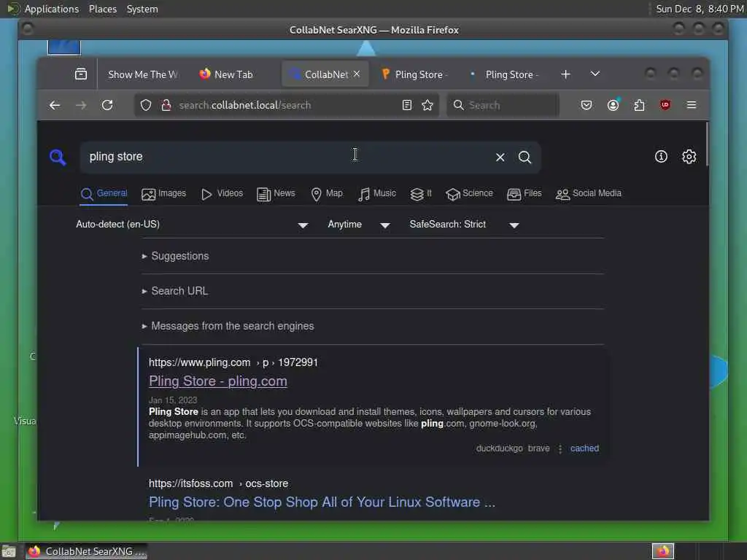
Task: Click CollabNet SearXNG taskbar window button
Action: [x=87, y=551]
